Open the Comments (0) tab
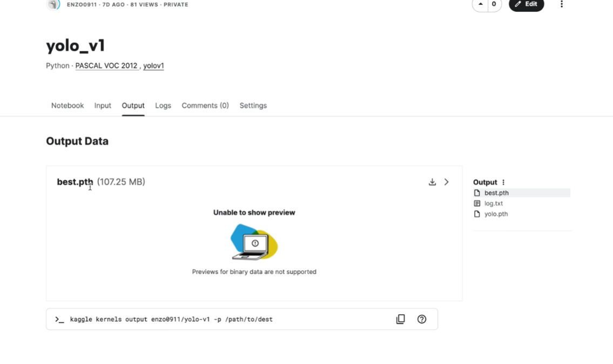 pos(205,105)
